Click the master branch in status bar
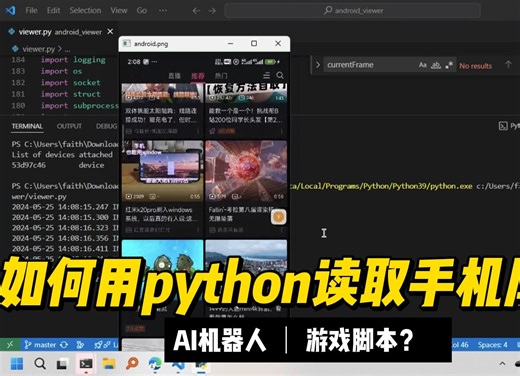520x376 pixels. pos(40,345)
